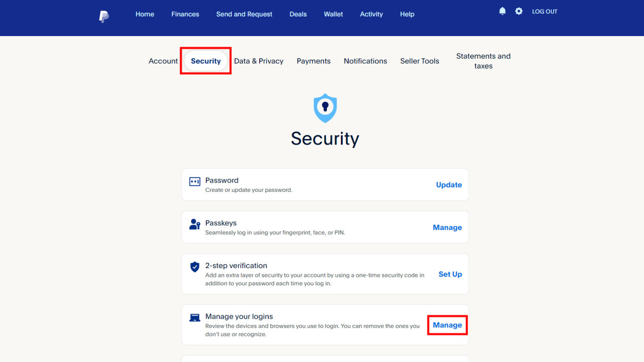Open notifications via the bell icon
644x362 pixels.
502,11
